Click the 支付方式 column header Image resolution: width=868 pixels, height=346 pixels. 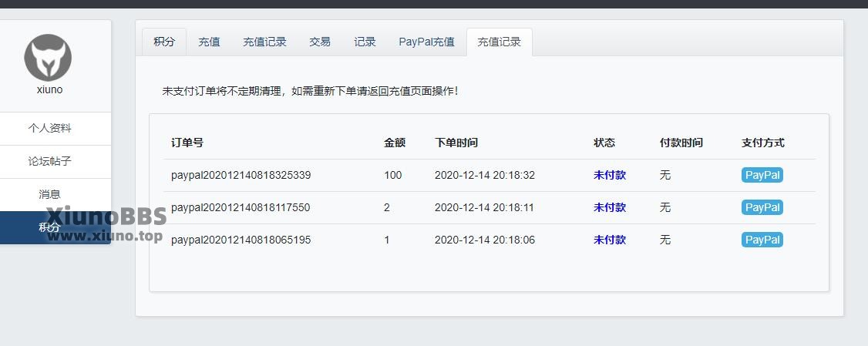(763, 143)
